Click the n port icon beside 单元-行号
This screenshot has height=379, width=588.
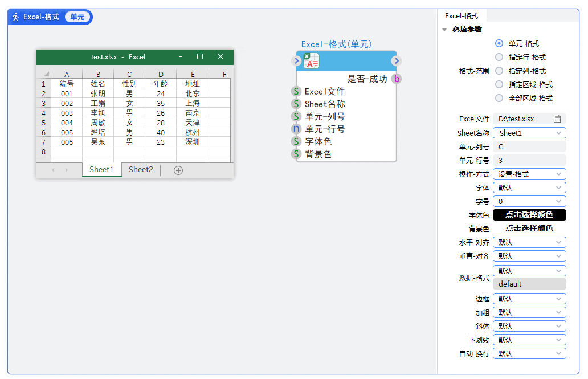(x=296, y=129)
